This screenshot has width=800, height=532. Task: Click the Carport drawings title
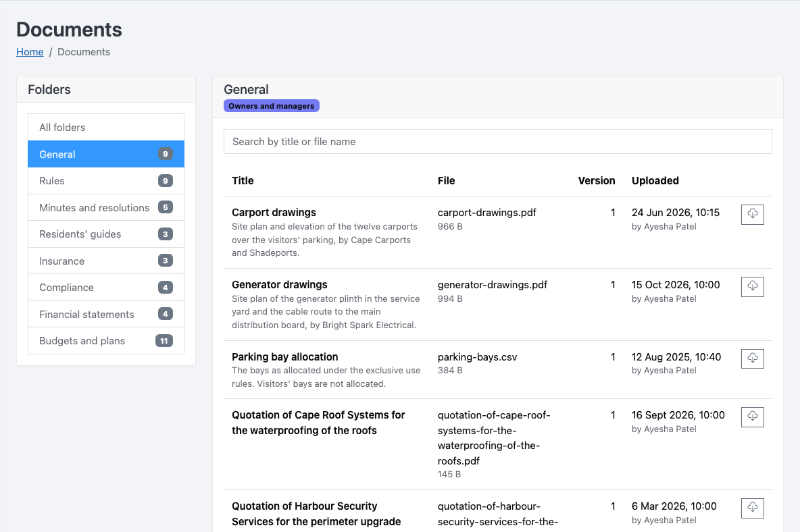pyautogui.click(x=274, y=213)
